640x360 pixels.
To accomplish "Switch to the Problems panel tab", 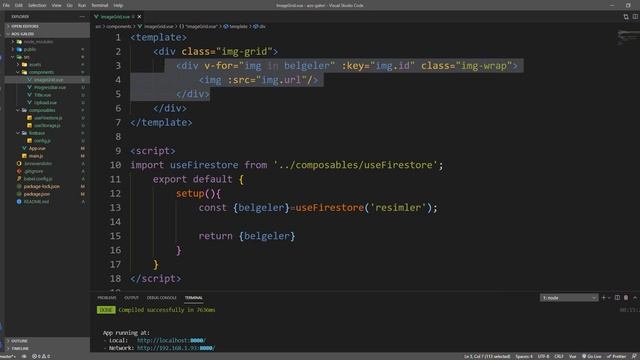I will tap(107, 298).
